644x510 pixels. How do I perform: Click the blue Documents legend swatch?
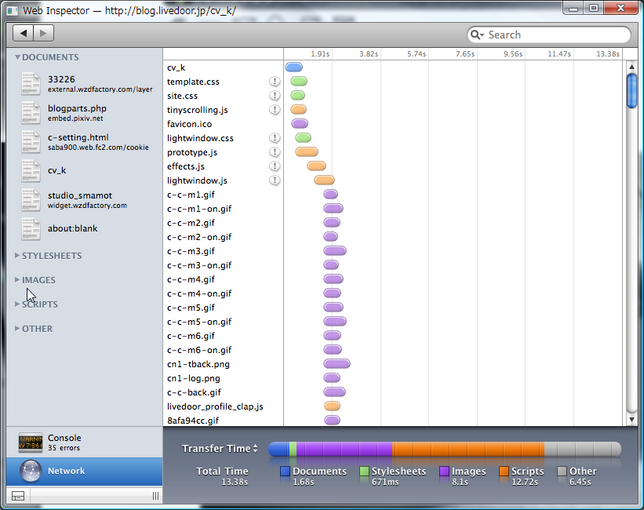285,471
